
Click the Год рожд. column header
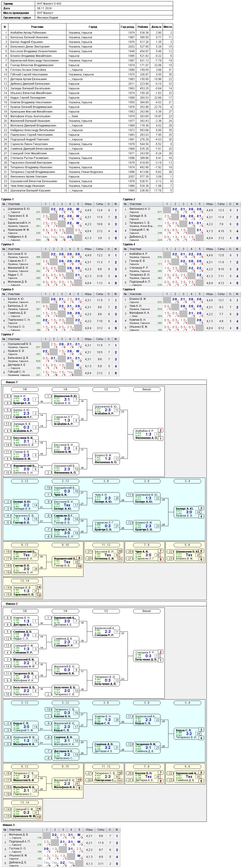point(128,27)
